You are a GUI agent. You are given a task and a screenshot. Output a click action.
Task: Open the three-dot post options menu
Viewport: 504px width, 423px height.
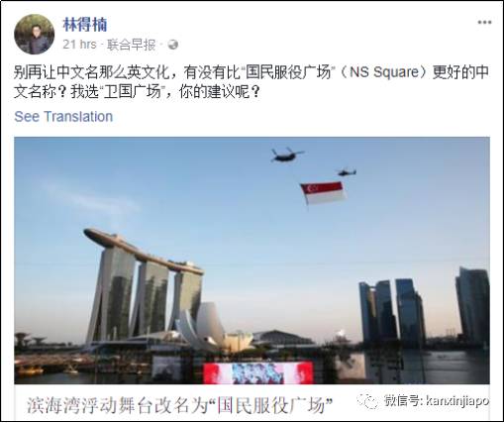click(x=484, y=23)
